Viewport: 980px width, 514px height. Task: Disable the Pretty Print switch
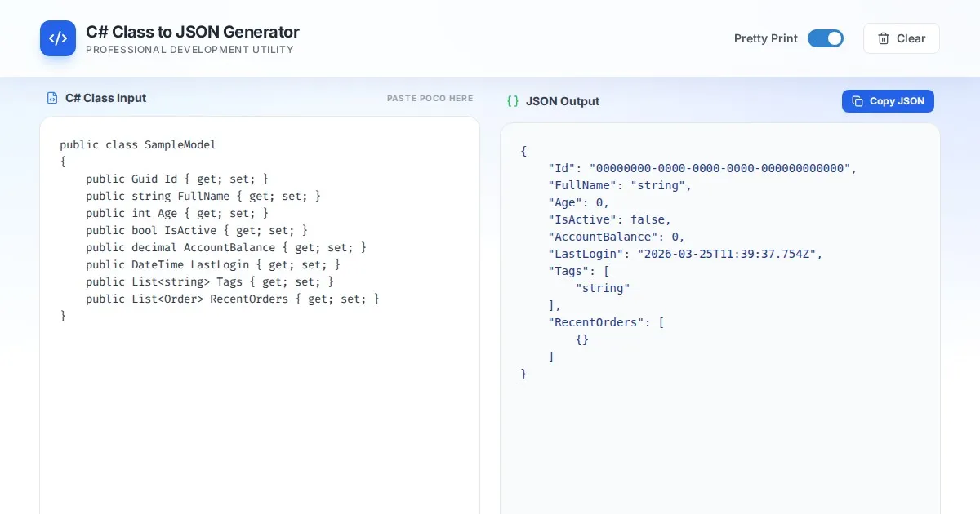[825, 38]
